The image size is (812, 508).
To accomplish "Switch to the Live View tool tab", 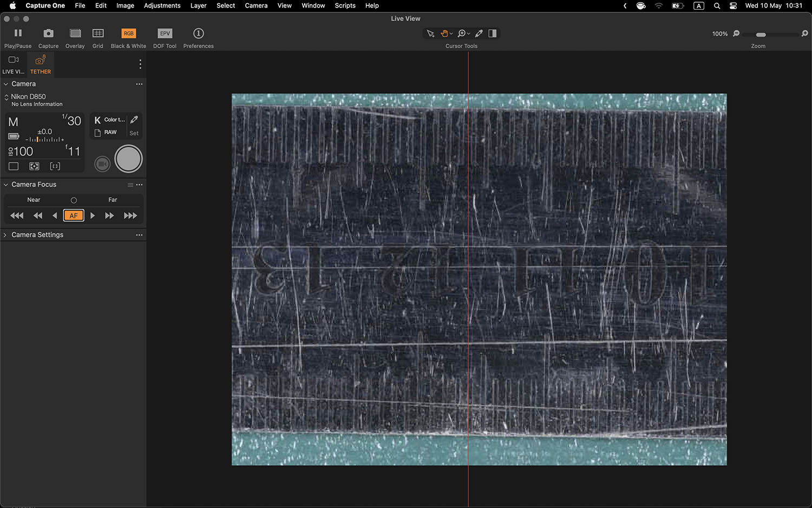I will pos(14,64).
